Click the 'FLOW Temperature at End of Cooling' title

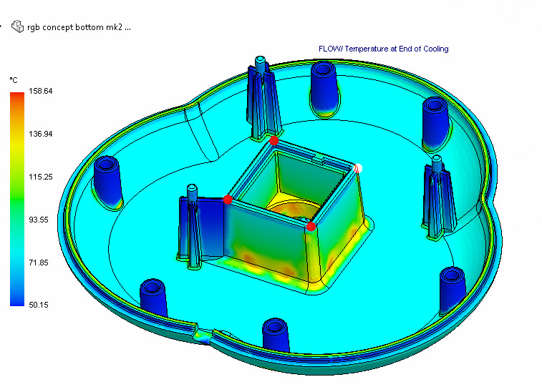[383, 49]
